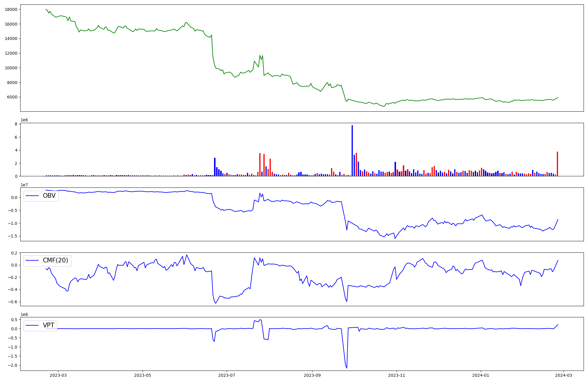
Task: Click the final red volume bar
Action: (x=557, y=164)
